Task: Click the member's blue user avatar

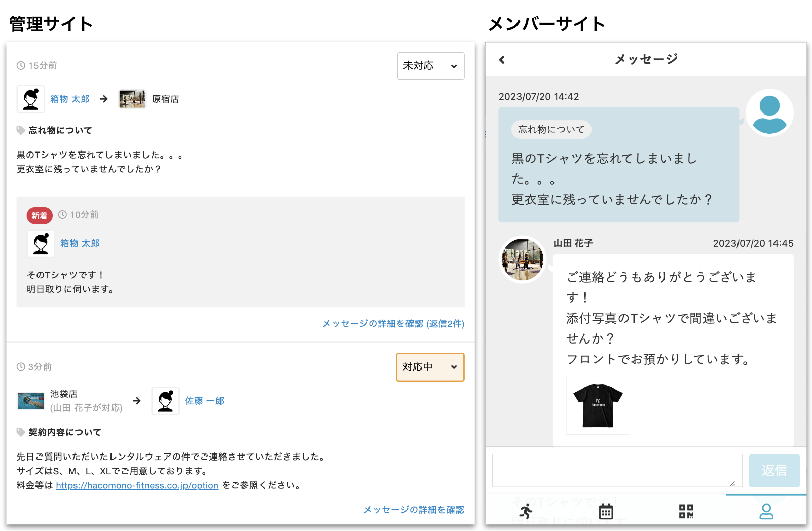Action: tap(769, 113)
